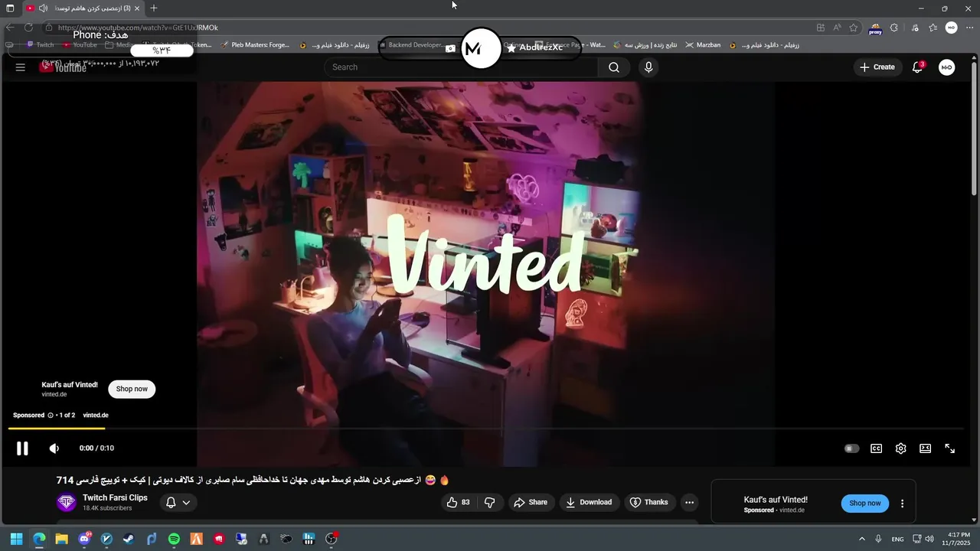Open the Edge settings and more menu

point(969,28)
